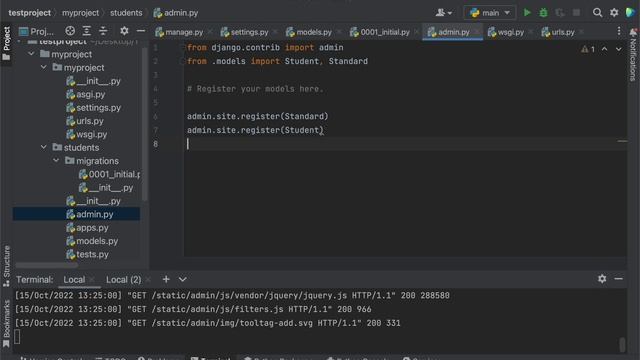Open the Notifications side panel
The image size is (640, 360).
pos(633,55)
